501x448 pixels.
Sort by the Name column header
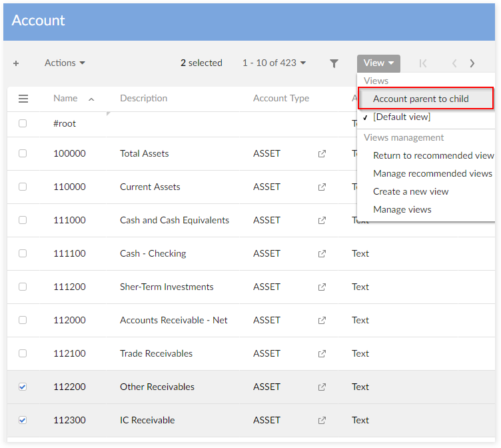pyautogui.click(x=66, y=98)
